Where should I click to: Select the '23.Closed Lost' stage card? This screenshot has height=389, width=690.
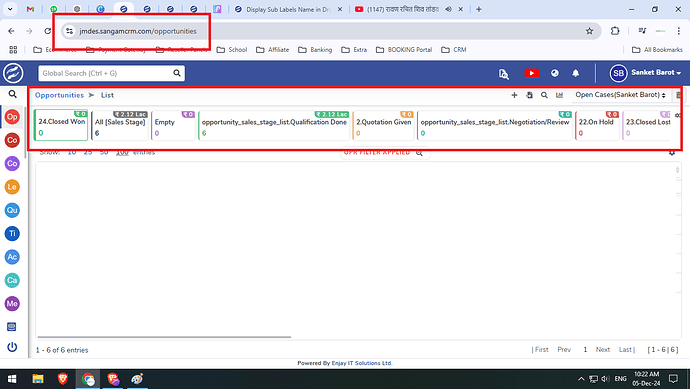click(646, 126)
